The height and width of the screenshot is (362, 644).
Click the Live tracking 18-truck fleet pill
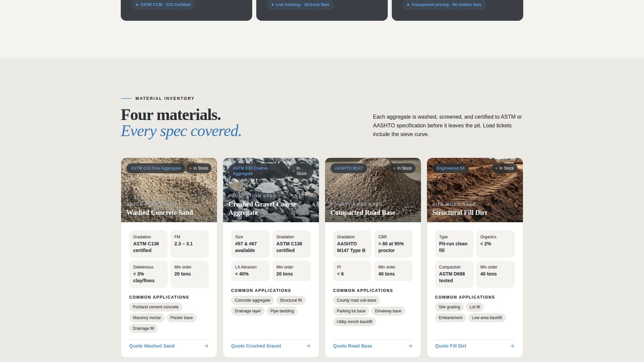[x=300, y=5]
